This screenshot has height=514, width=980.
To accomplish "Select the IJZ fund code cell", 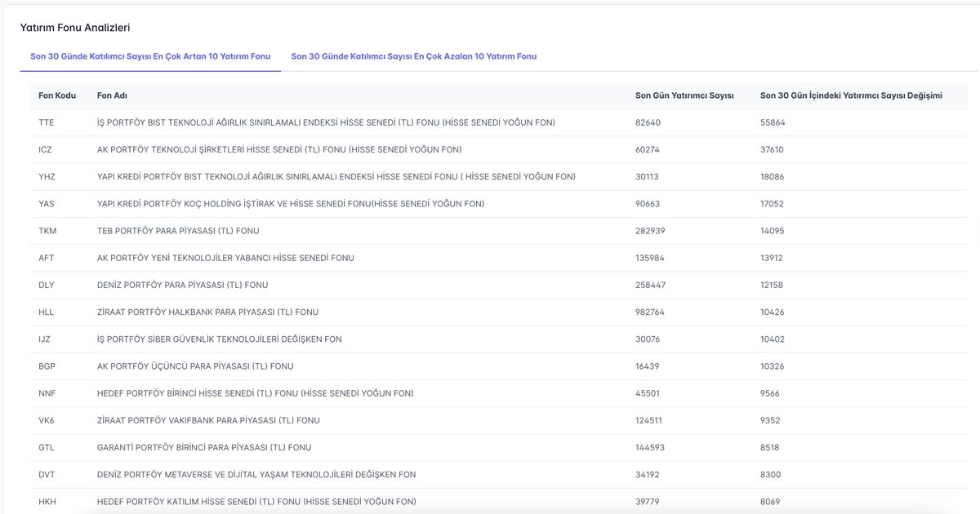I will click(x=45, y=339).
